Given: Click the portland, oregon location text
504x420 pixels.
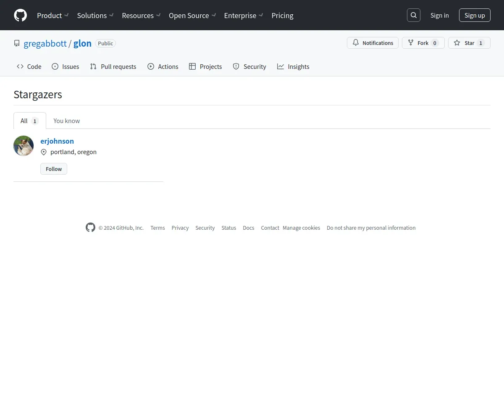Looking at the screenshot, I should click(x=73, y=152).
